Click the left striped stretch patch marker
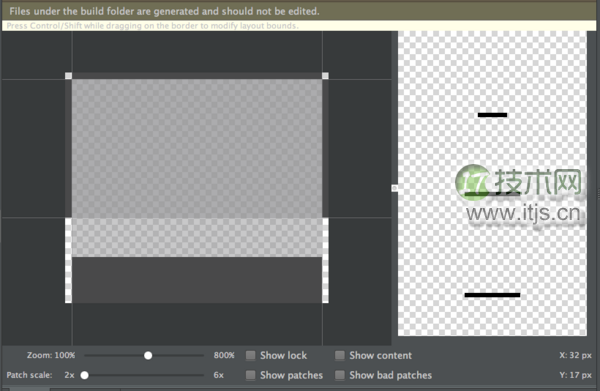Screen dimensions: 600x391 pyautogui.click(x=68, y=261)
